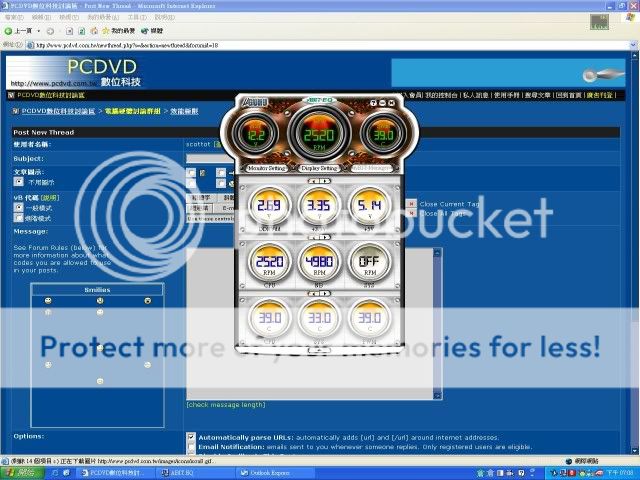Open the Back button history dropdown arrow
This screenshot has height=480, width=640.
[39, 31]
